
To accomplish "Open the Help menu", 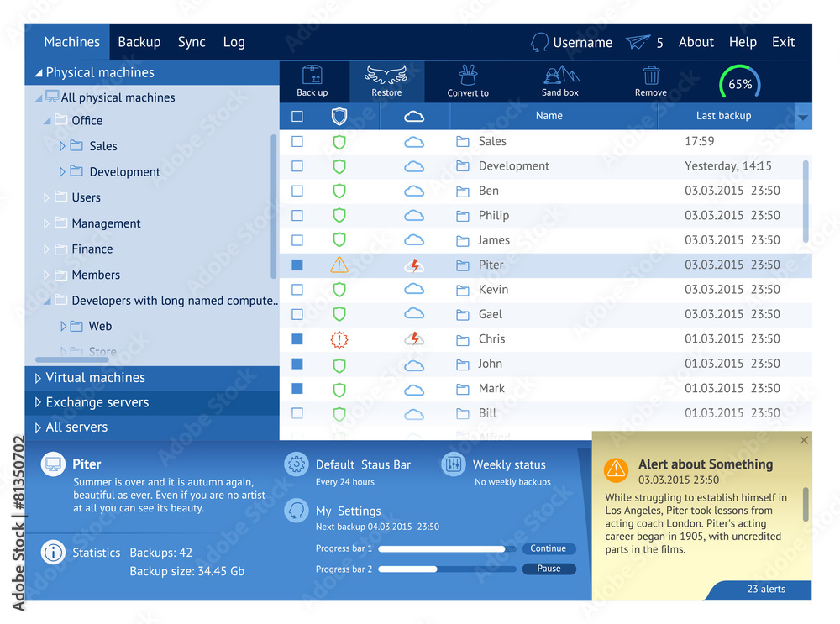I will pos(743,42).
